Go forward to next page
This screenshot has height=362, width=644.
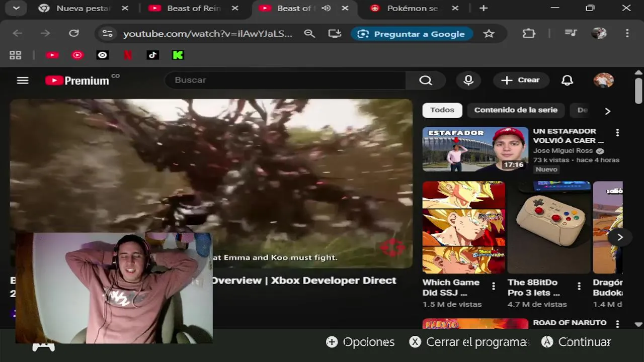coord(45,33)
